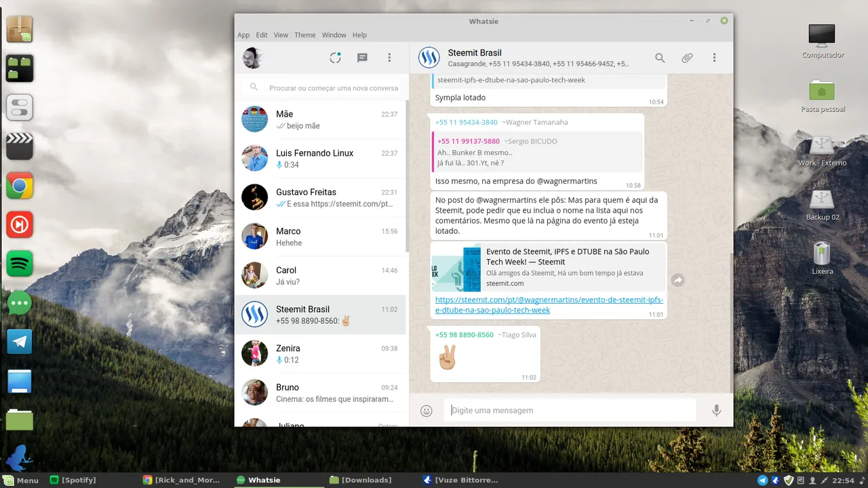
Task: Switch to the Rick_and_Mor... Chrome taskbar window
Action: (182, 480)
